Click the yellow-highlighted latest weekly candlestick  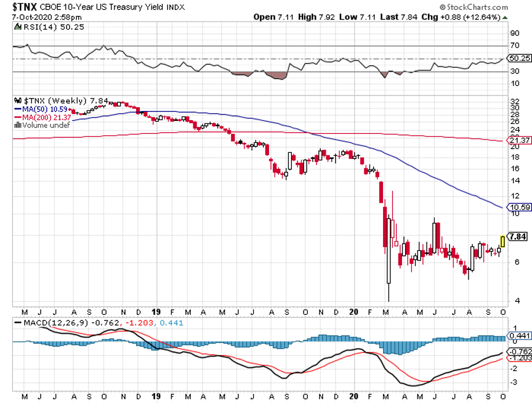[502, 241]
